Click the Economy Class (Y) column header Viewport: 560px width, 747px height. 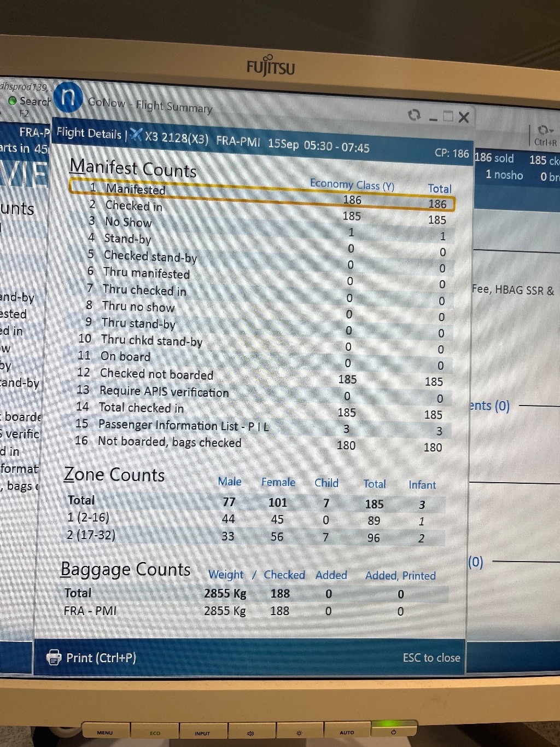click(352, 185)
